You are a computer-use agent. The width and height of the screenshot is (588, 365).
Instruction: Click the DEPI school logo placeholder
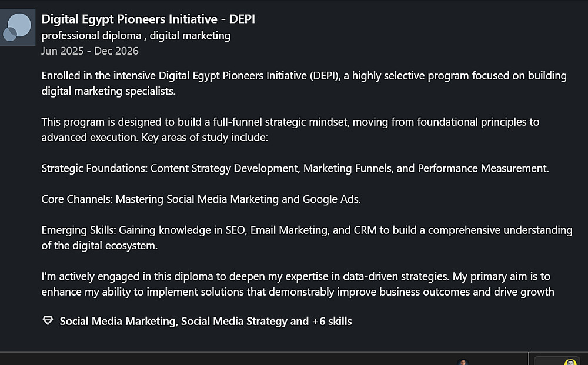coord(16,28)
